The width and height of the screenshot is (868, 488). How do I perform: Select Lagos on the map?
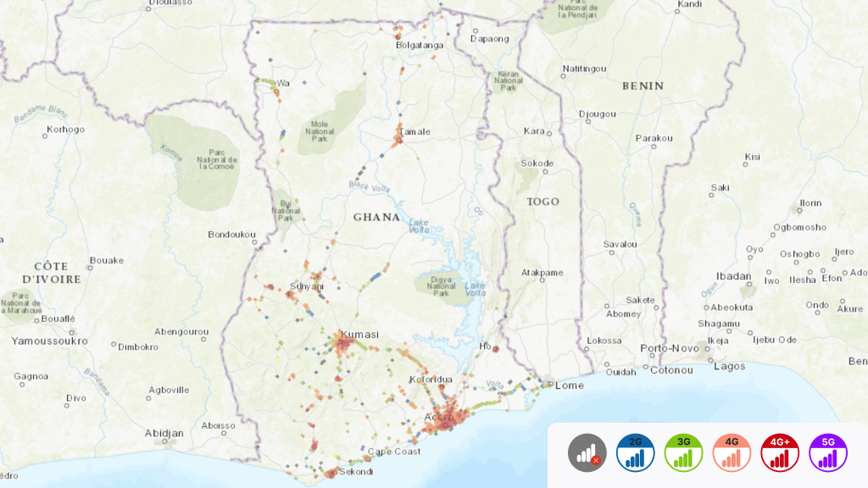(728, 367)
